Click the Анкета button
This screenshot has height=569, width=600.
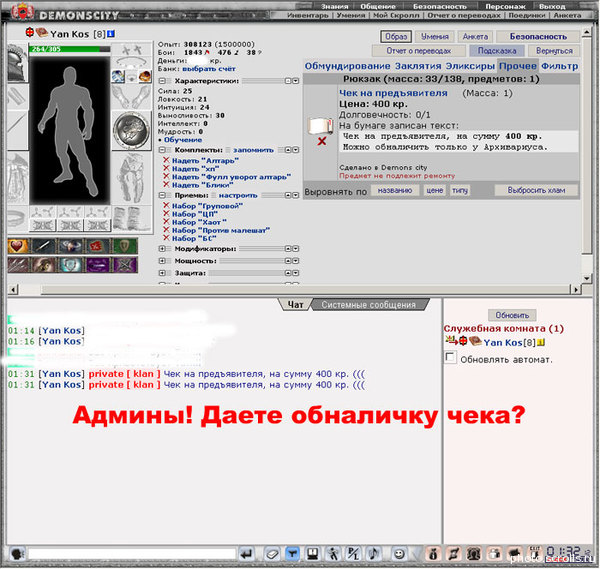(476, 37)
